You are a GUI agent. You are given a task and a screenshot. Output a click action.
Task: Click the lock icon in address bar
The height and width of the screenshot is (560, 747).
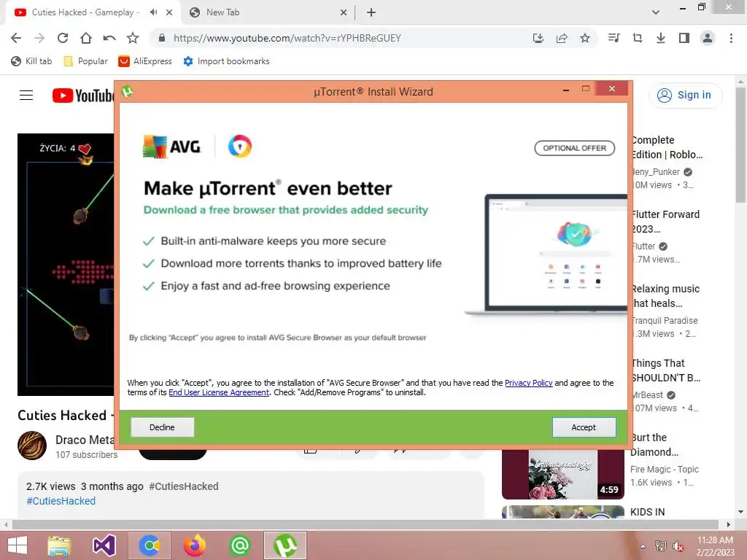pos(162,38)
